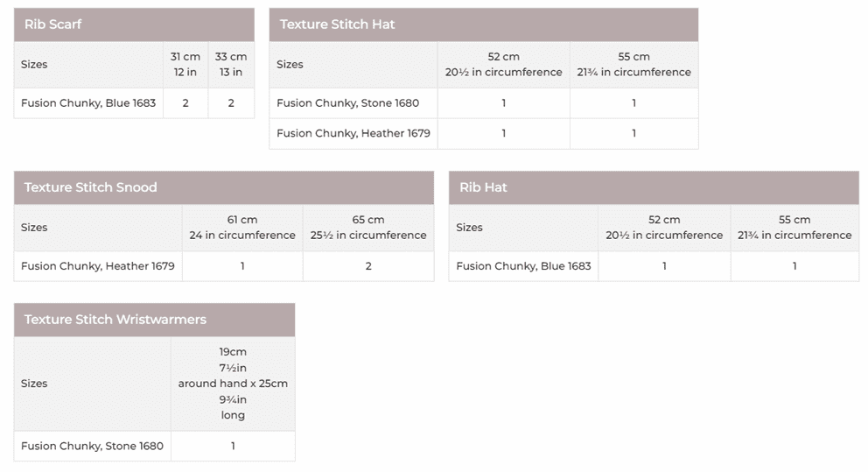Select Fusion Chunky, Stone 1680 in Wristwarmers table
The width and height of the screenshot is (868, 472).
pyautogui.click(x=92, y=446)
